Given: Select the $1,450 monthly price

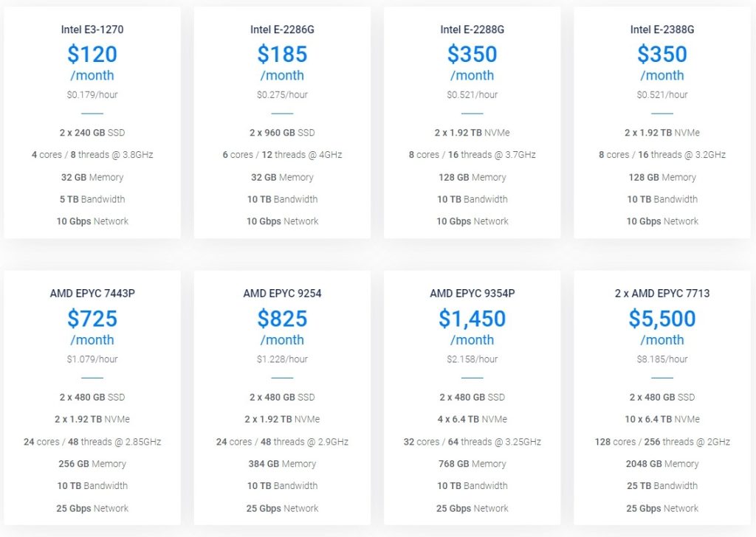Looking at the screenshot, I should [472, 319].
